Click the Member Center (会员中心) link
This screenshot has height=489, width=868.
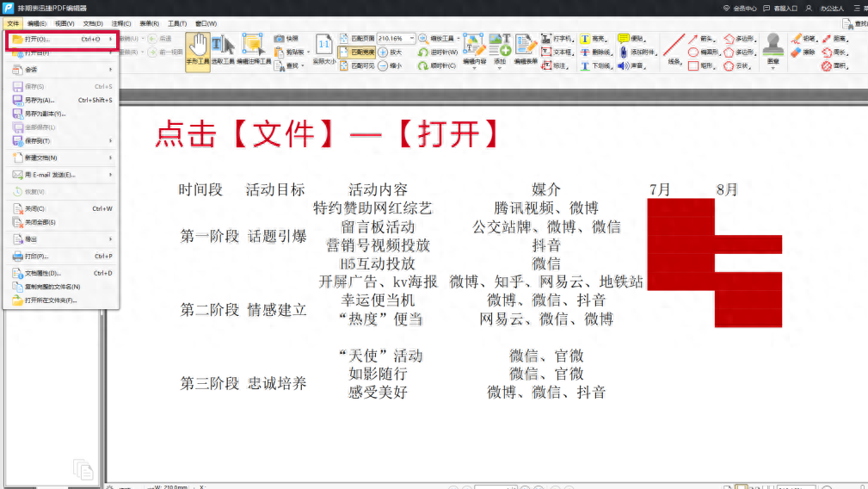[x=740, y=9]
